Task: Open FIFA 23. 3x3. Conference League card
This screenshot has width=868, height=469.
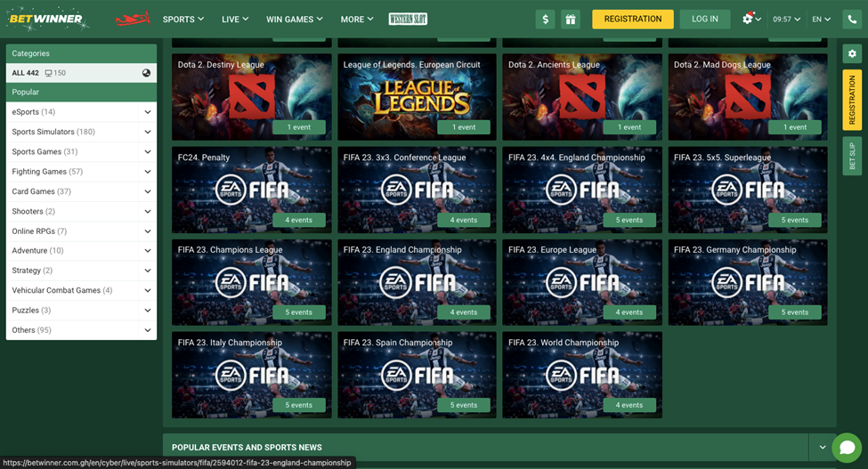Action: click(417, 190)
